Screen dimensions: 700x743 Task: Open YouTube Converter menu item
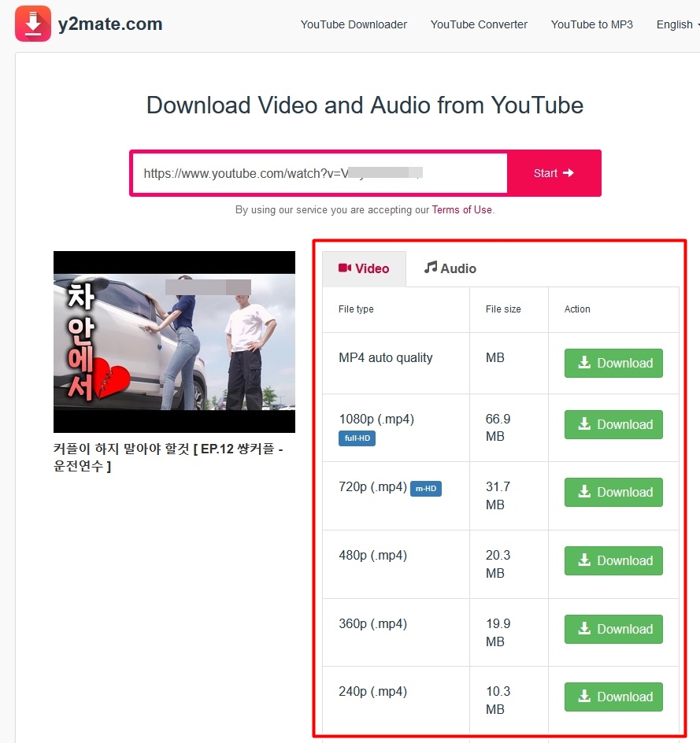click(x=479, y=24)
